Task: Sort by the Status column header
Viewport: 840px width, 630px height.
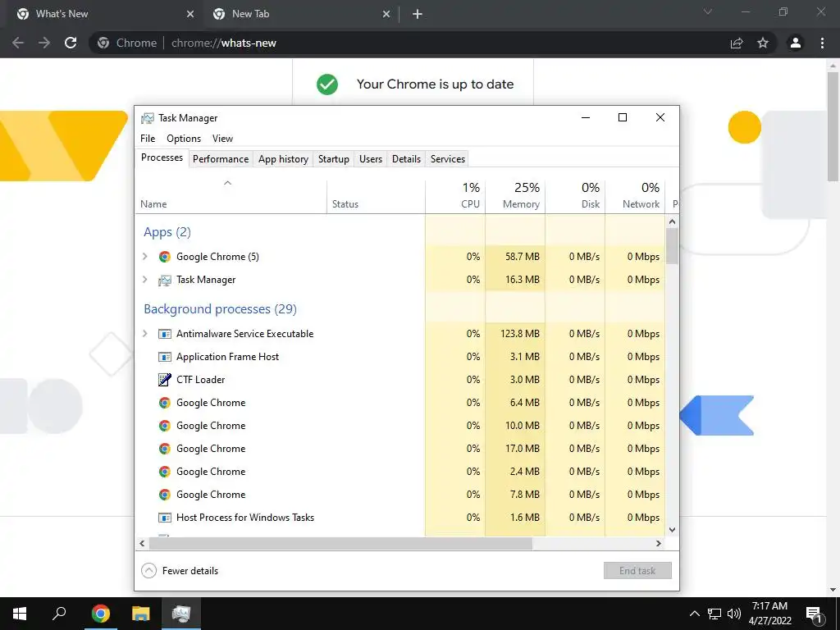Action: [376, 197]
